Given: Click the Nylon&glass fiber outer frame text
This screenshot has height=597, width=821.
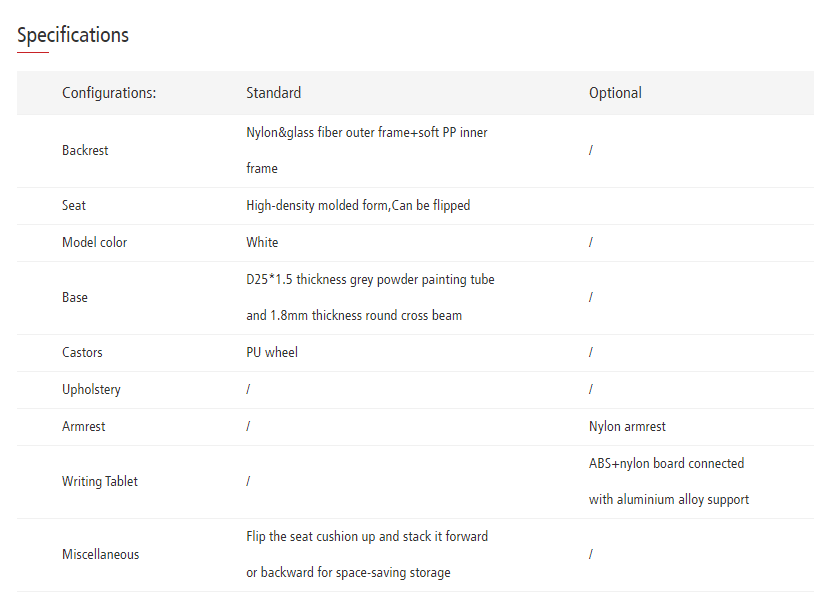Looking at the screenshot, I should pyautogui.click(x=366, y=132).
